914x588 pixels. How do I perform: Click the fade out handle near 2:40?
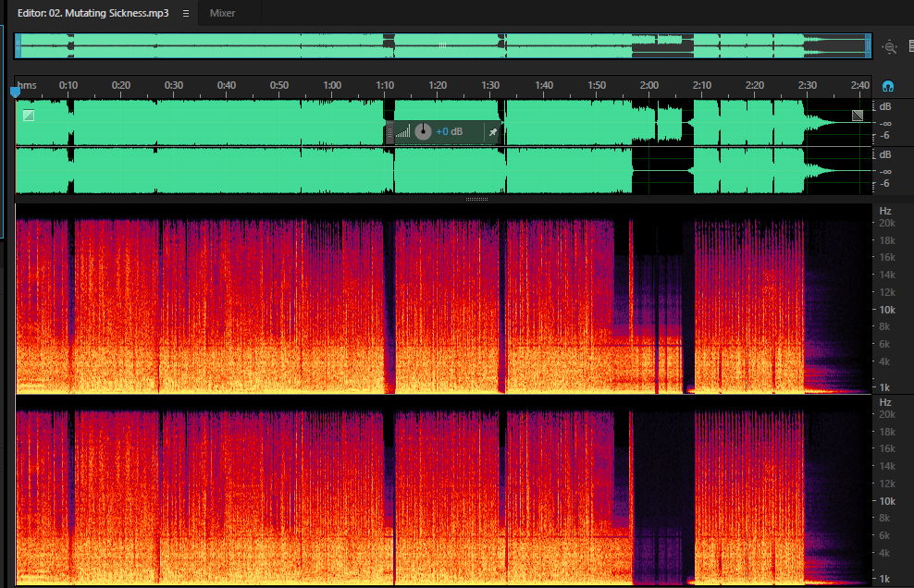(x=858, y=116)
